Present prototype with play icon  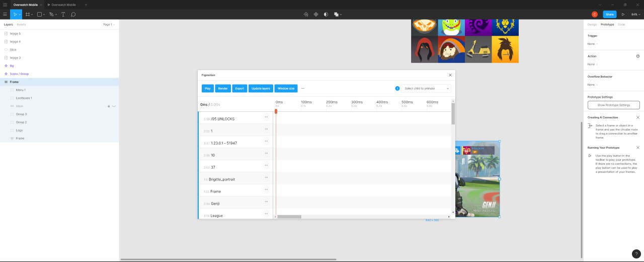click(623, 15)
